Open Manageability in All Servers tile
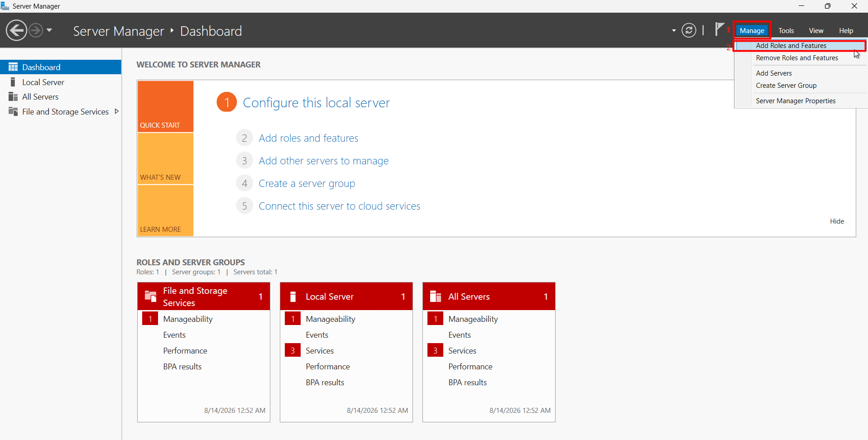Image resolution: width=868 pixels, height=440 pixels. 473,319
